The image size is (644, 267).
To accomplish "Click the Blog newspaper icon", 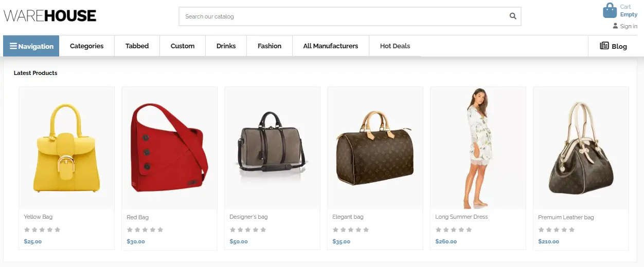I will 604,46.
